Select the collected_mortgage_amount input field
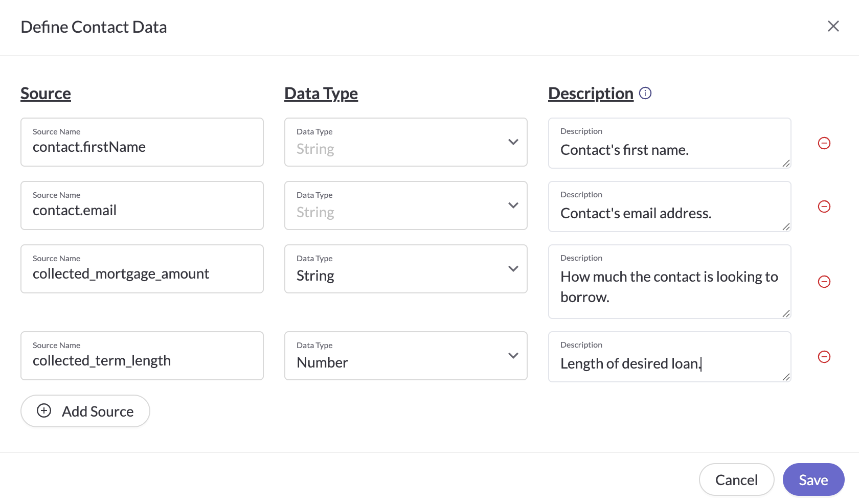Viewport: 859px width, 504px height. pyautogui.click(x=142, y=273)
